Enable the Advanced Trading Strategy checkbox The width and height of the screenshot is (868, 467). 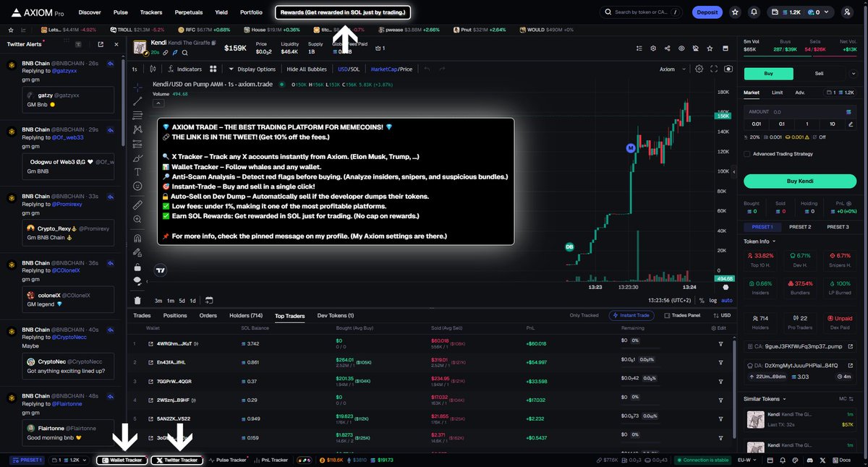pyautogui.click(x=747, y=153)
